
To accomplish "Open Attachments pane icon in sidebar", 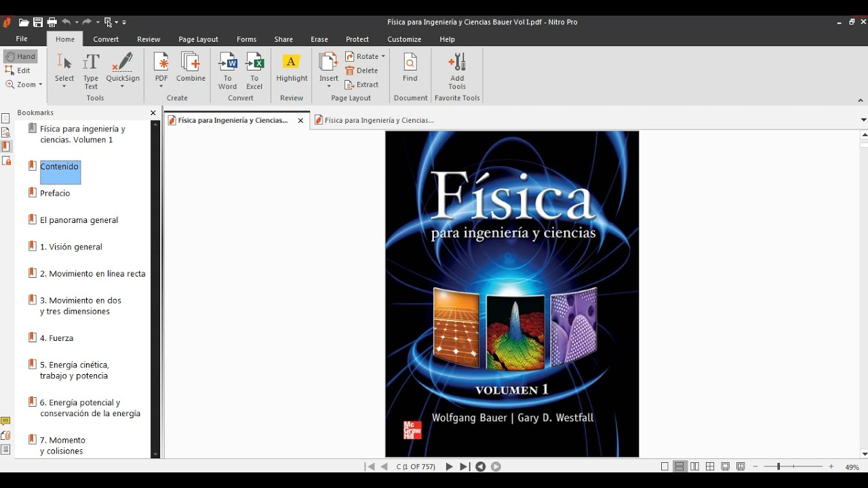I will coord(5,436).
